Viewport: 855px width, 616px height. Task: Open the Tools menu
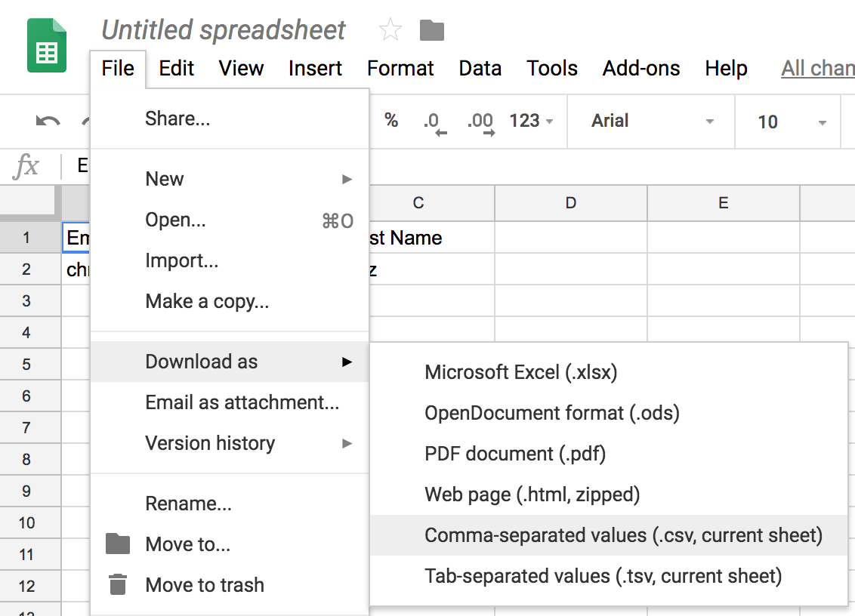tap(552, 69)
